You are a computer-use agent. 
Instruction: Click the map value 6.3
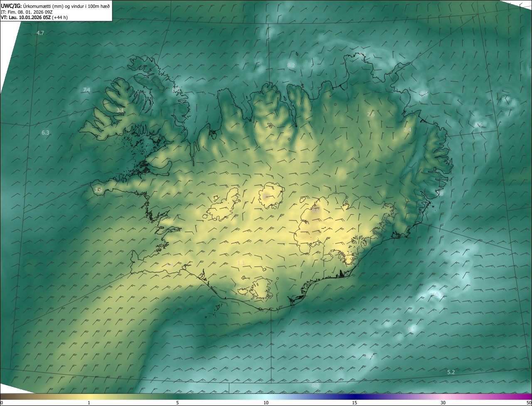coord(45,133)
